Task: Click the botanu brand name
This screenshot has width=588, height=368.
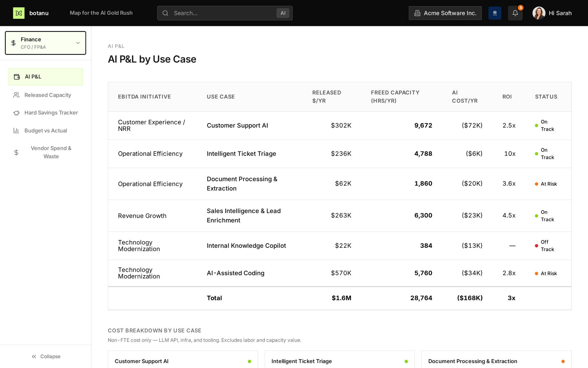Action: point(39,13)
